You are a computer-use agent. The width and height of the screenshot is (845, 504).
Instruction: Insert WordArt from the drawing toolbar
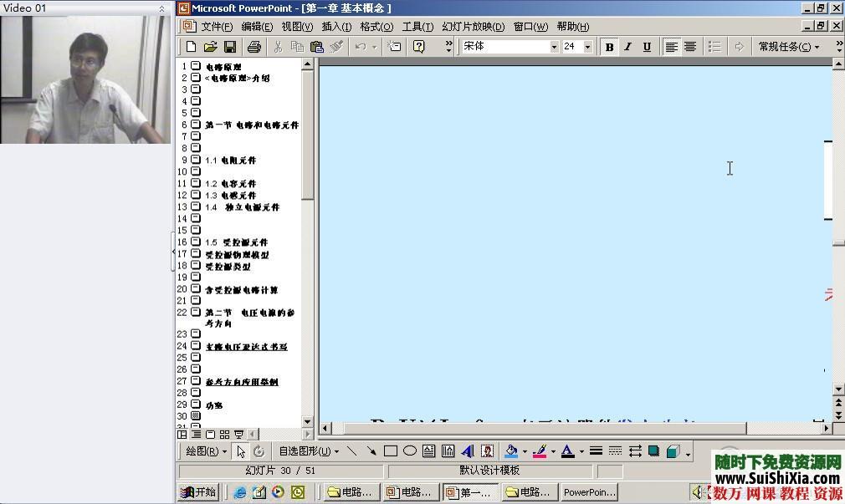468,451
